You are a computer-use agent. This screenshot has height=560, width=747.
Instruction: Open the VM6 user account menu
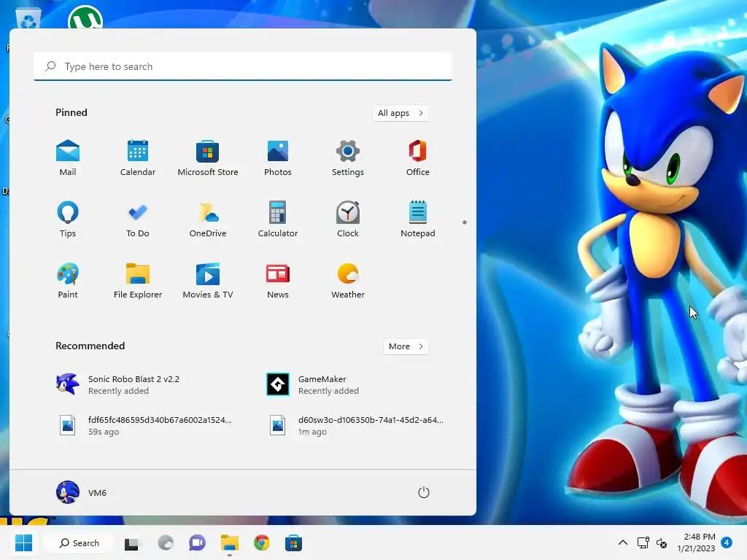point(82,492)
